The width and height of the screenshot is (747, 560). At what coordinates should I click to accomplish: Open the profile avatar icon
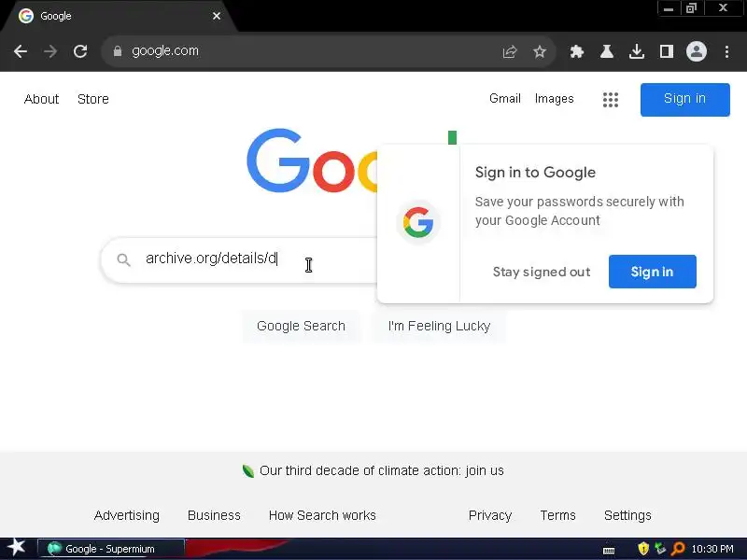click(x=696, y=51)
